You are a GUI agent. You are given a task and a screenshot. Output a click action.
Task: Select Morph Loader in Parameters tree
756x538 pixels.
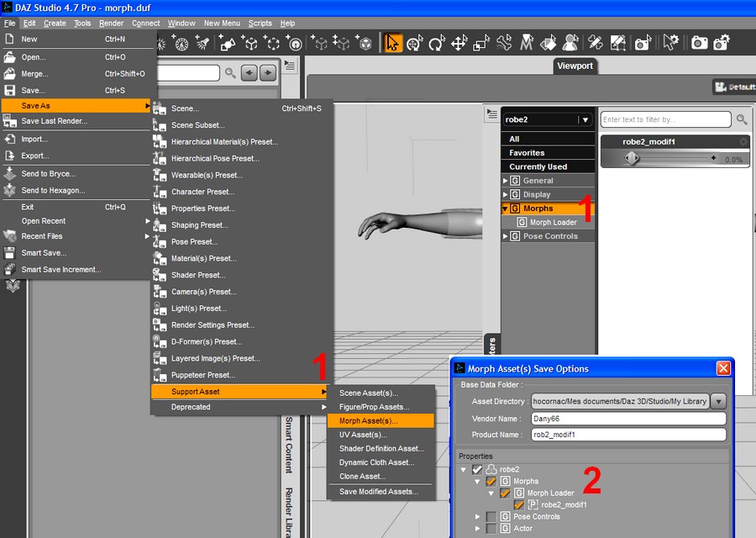553,223
